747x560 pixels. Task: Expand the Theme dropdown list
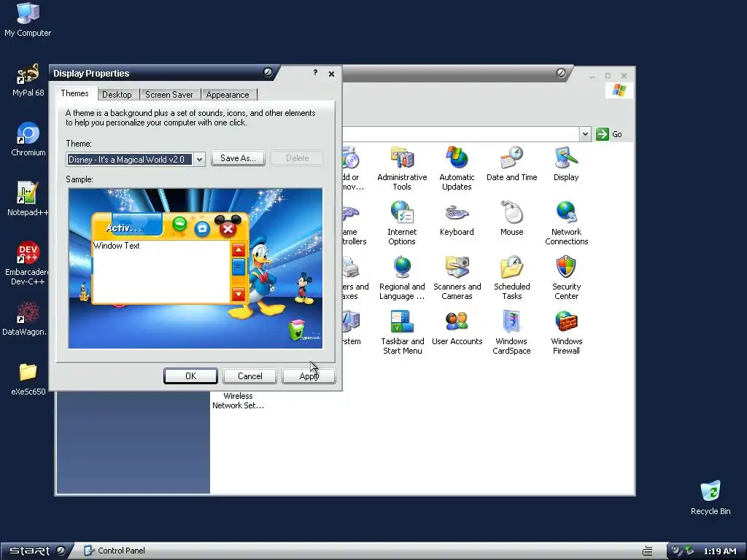pos(200,160)
